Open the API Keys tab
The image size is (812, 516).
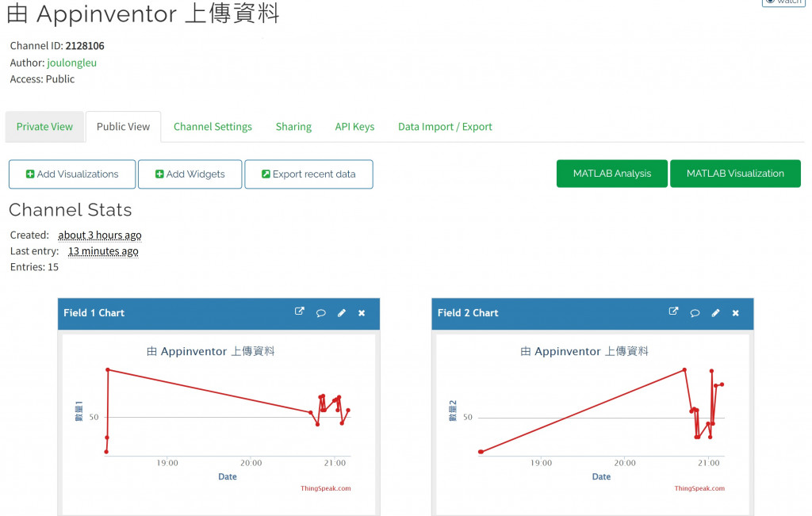(x=354, y=126)
